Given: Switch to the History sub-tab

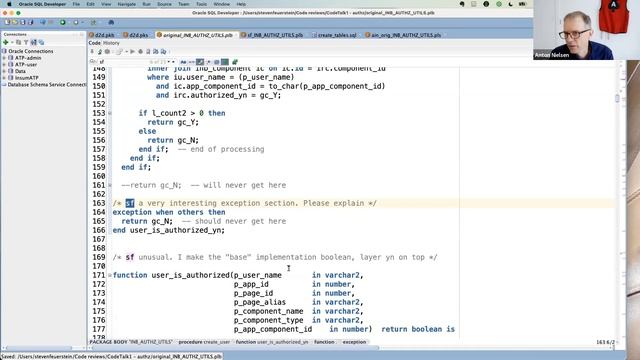Looking at the screenshot, I should coord(111,43).
